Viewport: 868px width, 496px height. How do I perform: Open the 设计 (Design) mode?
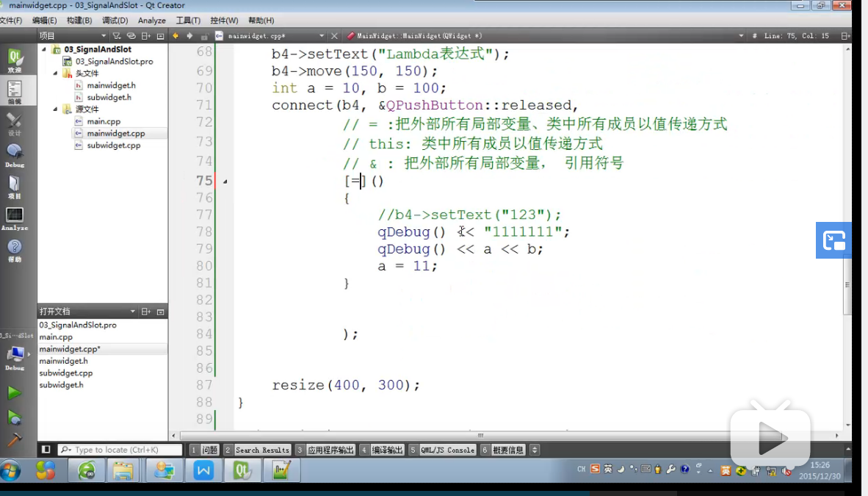coord(15,124)
